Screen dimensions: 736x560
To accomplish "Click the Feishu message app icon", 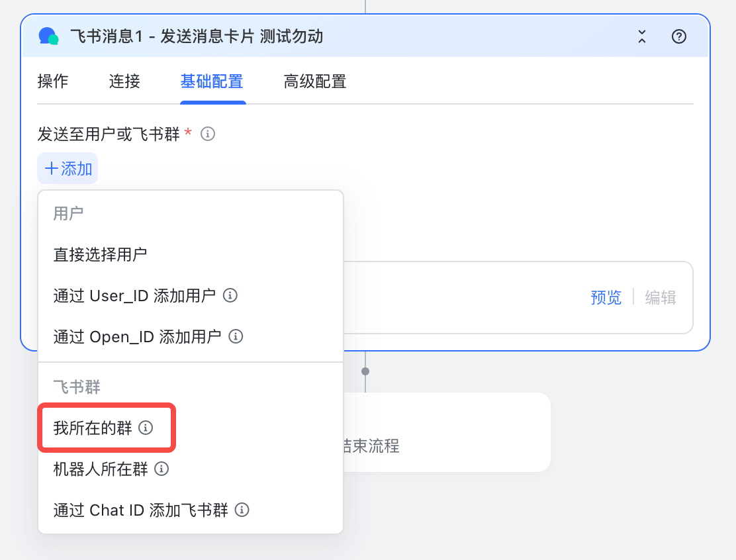I will point(48,36).
